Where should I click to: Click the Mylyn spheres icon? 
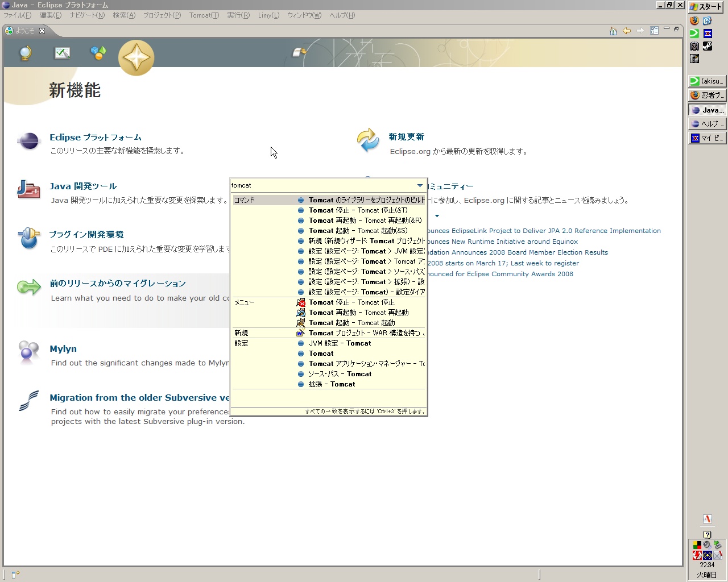pos(28,352)
